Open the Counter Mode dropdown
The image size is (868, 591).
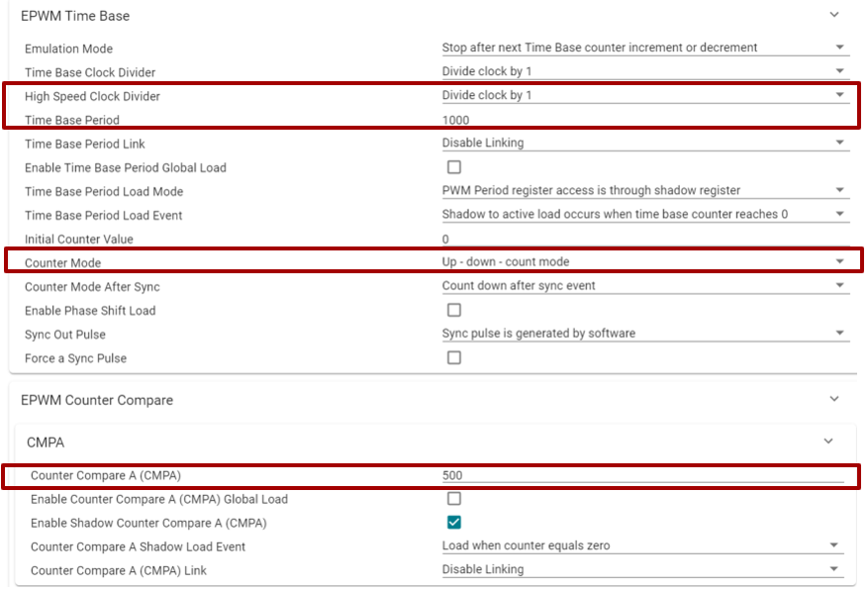click(x=644, y=261)
